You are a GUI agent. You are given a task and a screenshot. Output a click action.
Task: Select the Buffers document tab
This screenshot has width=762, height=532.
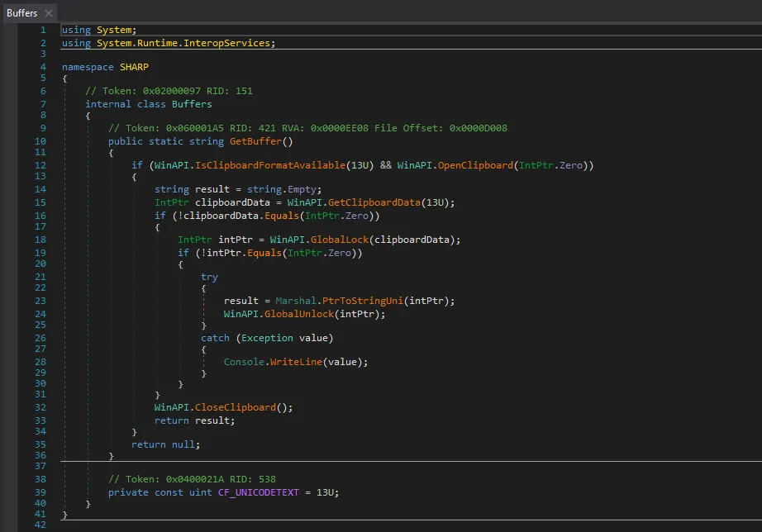[x=21, y=13]
